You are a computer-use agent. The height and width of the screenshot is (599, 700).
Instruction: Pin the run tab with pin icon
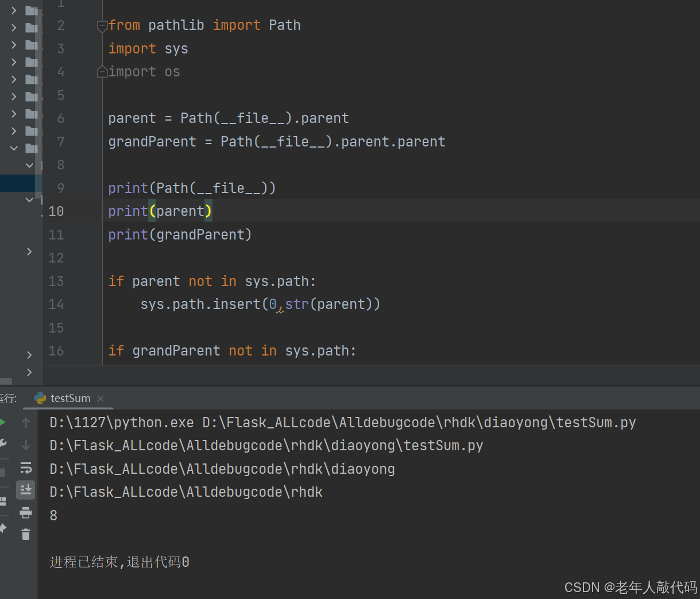pyautogui.click(x=2, y=528)
